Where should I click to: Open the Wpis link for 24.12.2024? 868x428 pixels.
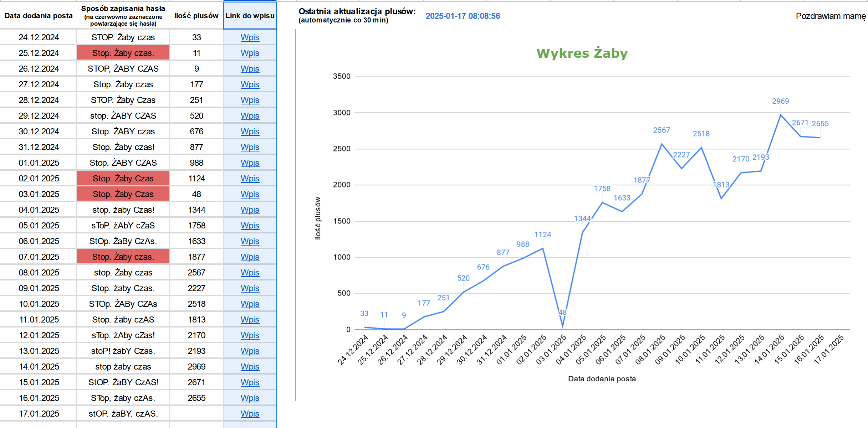(x=250, y=37)
